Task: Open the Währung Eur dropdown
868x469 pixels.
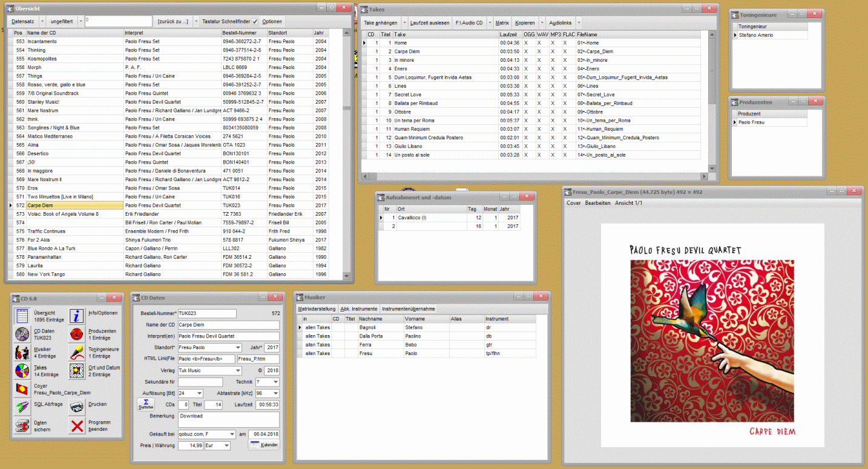Action: tap(226, 446)
